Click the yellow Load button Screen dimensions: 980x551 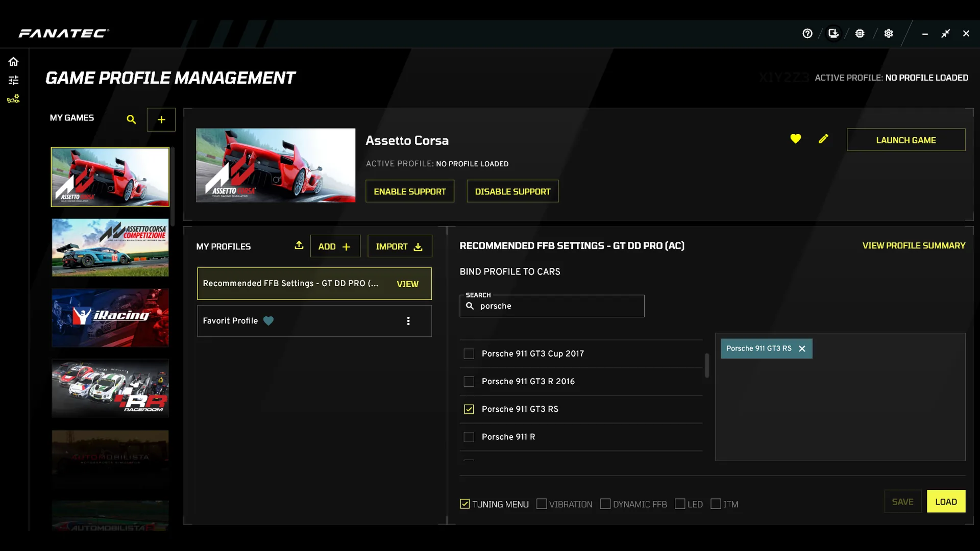(946, 502)
